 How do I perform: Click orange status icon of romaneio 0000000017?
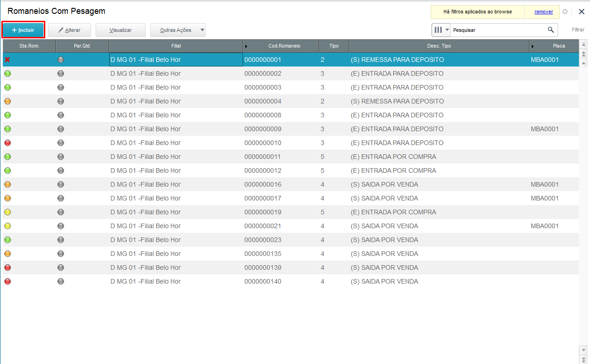(7, 198)
